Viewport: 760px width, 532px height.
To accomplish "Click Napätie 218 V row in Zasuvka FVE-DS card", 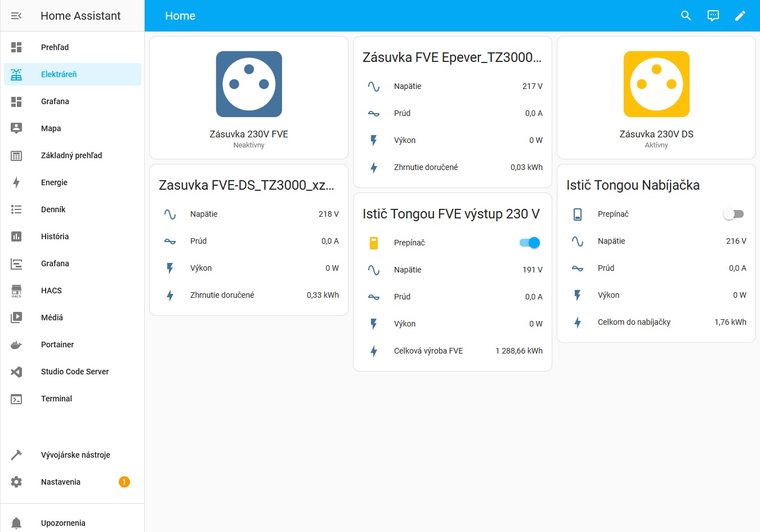I will point(248,214).
